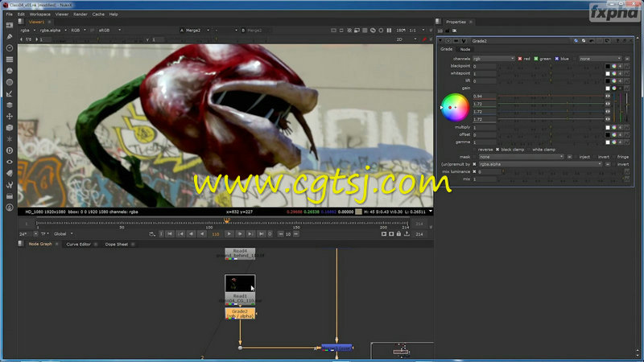Open the viewer rgba layer dropdown
Viewport: 644px width, 362px height.
(x=28, y=31)
